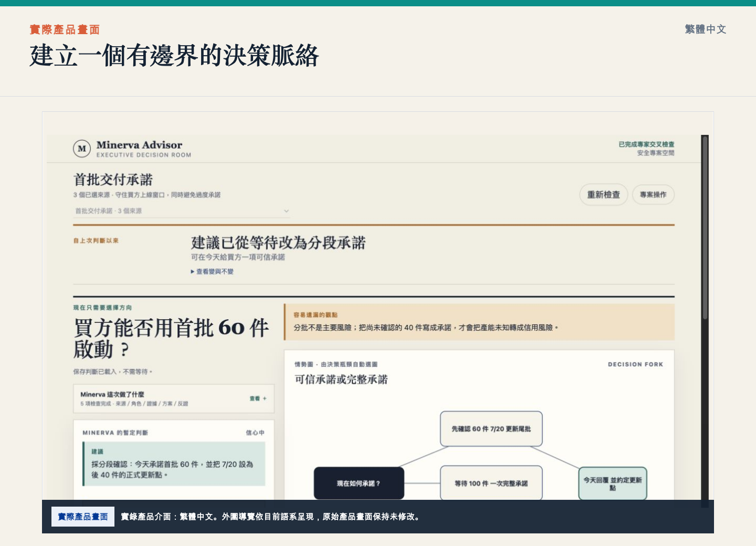Select the 今天回覆並約定更新點 node
The height and width of the screenshot is (546, 756).
(x=613, y=484)
